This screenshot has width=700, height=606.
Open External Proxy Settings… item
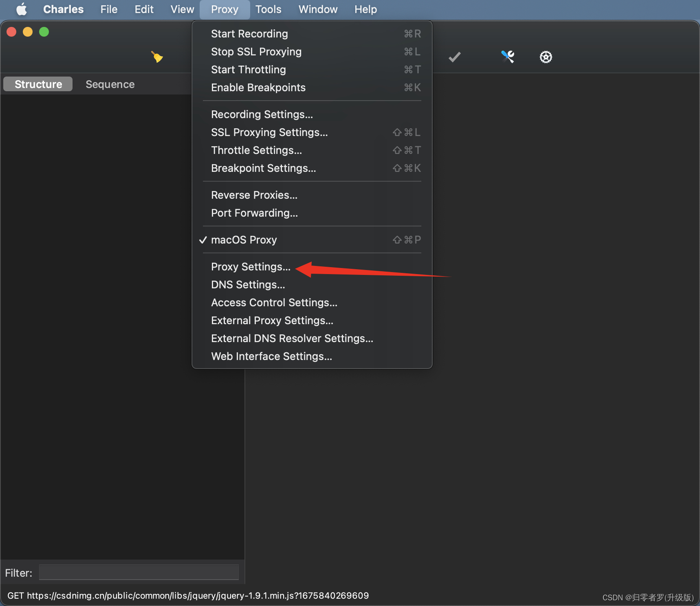click(312, 321)
